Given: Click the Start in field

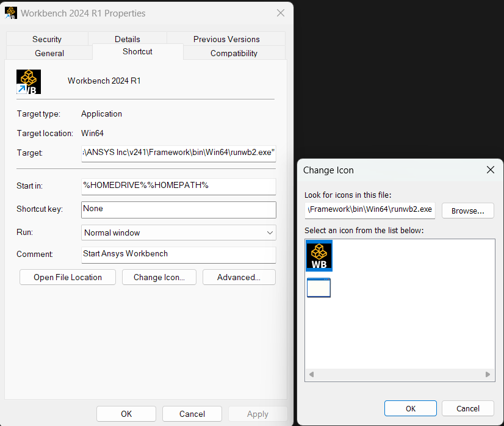Looking at the screenshot, I should point(179,186).
